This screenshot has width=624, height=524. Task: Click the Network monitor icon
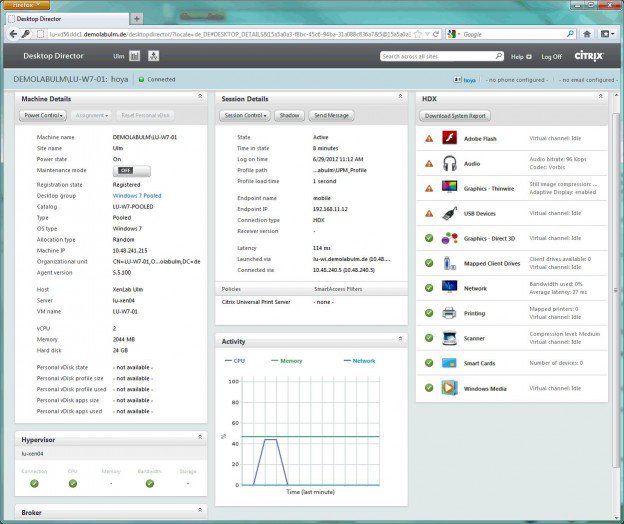(x=450, y=287)
